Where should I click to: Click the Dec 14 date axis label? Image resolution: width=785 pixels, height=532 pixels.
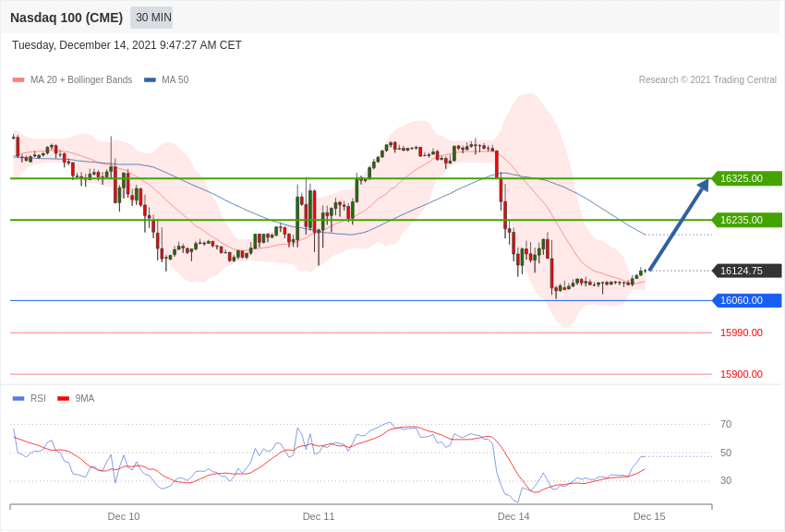click(x=513, y=516)
